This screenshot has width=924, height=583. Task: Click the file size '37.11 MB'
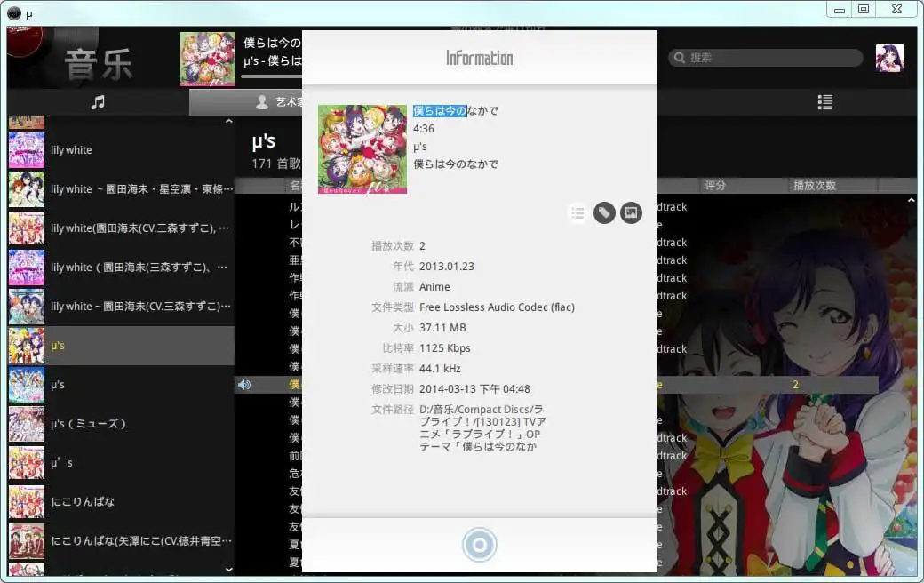[x=442, y=328]
